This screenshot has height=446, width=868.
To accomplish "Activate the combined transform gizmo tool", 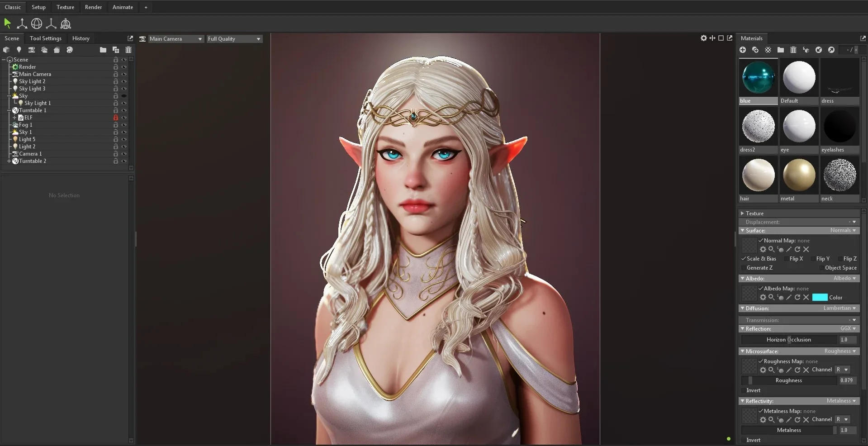I will [66, 24].
